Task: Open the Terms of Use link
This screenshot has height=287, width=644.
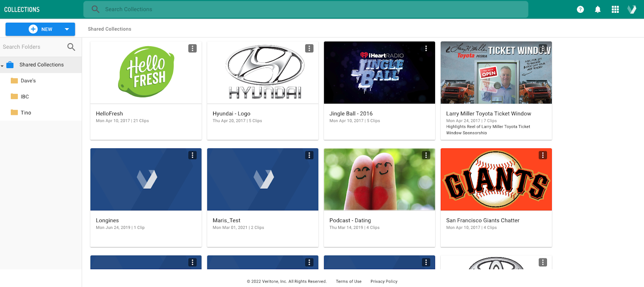Action: 349,281
